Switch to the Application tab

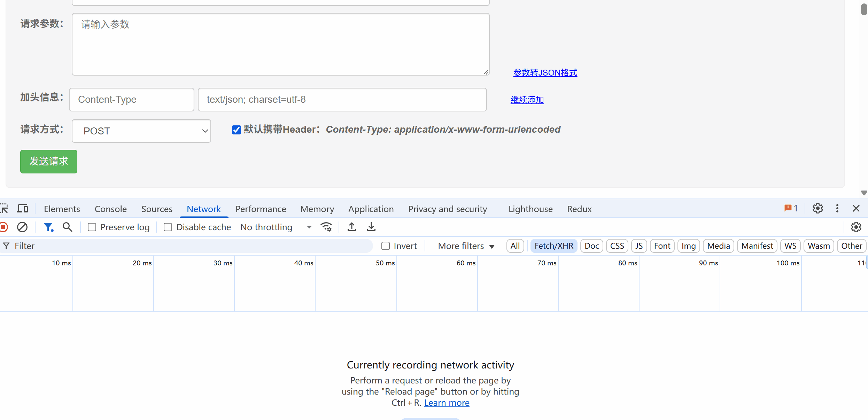point(371,209)
